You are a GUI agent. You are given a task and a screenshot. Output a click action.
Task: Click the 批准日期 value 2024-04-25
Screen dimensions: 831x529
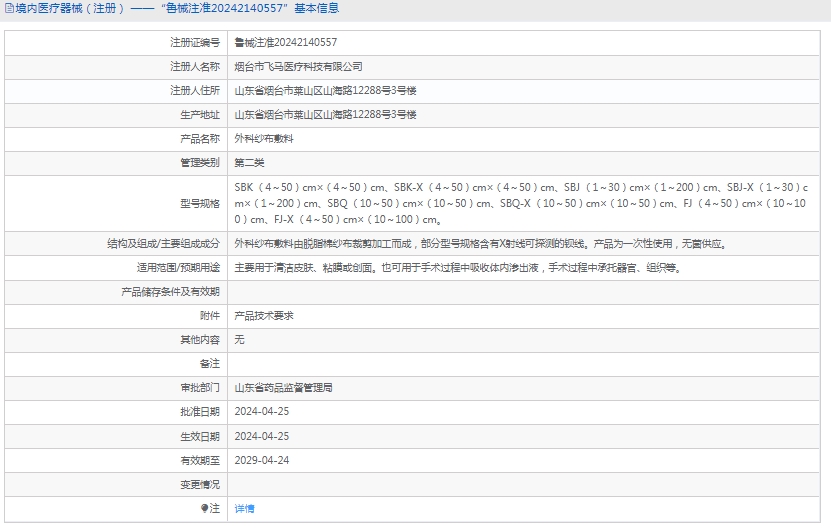click(x=262, y=412)
